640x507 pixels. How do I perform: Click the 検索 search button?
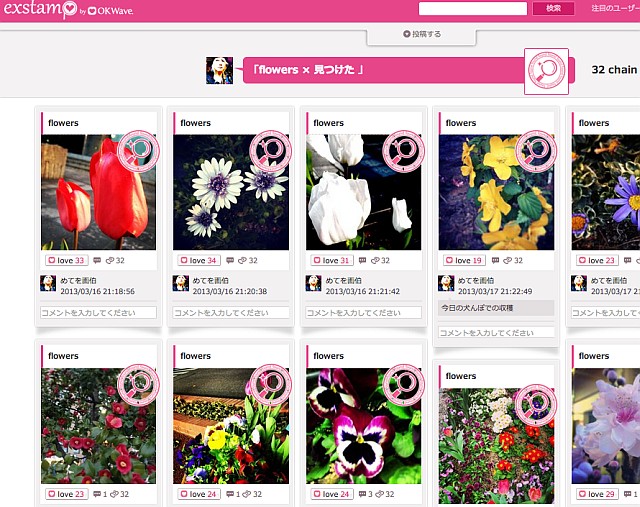553,8
